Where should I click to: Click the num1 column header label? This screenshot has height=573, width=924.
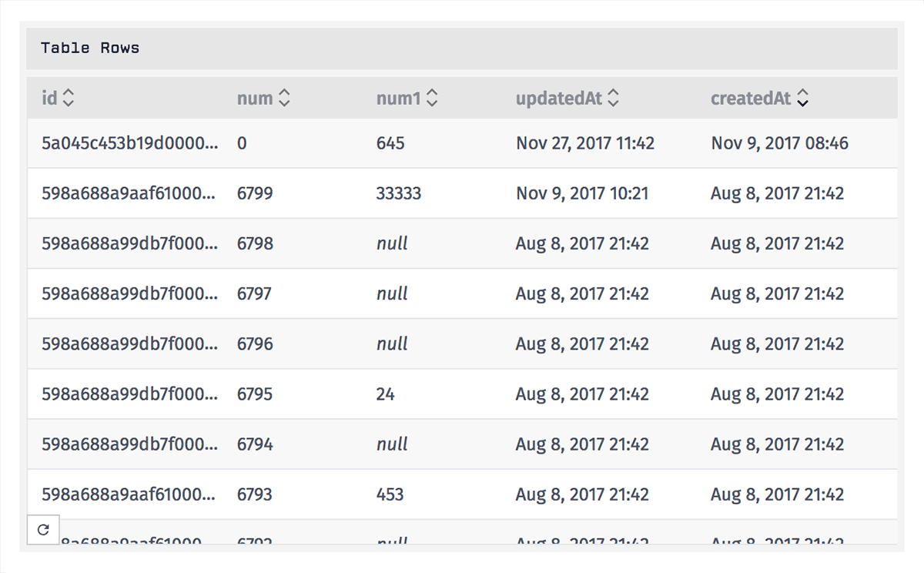tap(399, 99)
